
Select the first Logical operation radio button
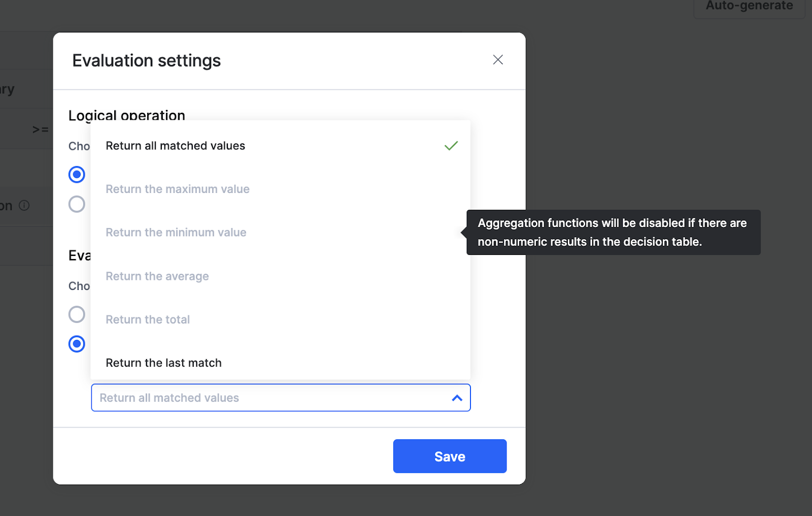click(77, 175)
